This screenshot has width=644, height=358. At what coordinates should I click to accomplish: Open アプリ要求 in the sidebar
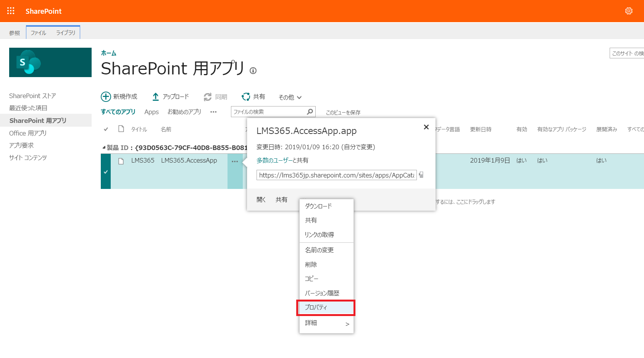pos(21,145)
